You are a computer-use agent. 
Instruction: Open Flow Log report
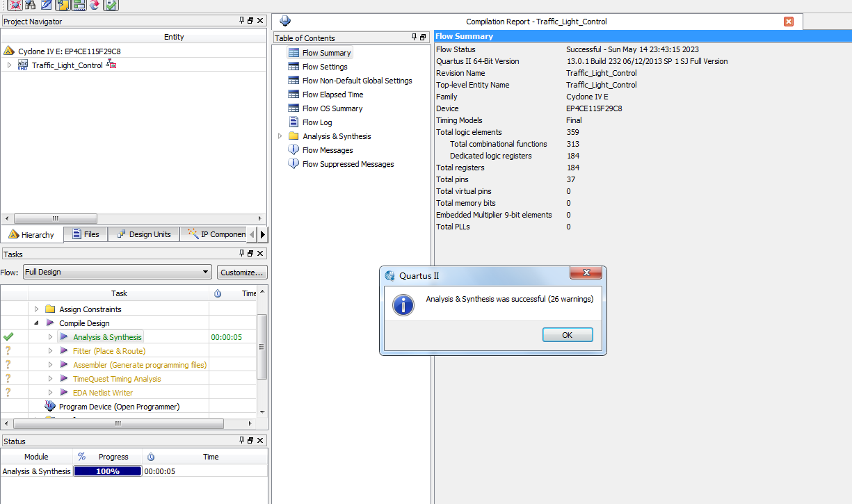pyautogui.click(x=317, y=122)
